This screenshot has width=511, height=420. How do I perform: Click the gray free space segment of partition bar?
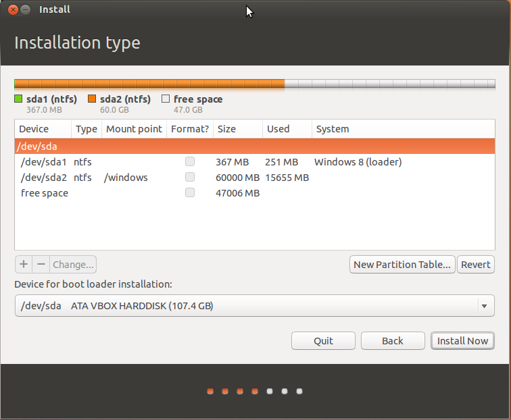tap(390, 84)
